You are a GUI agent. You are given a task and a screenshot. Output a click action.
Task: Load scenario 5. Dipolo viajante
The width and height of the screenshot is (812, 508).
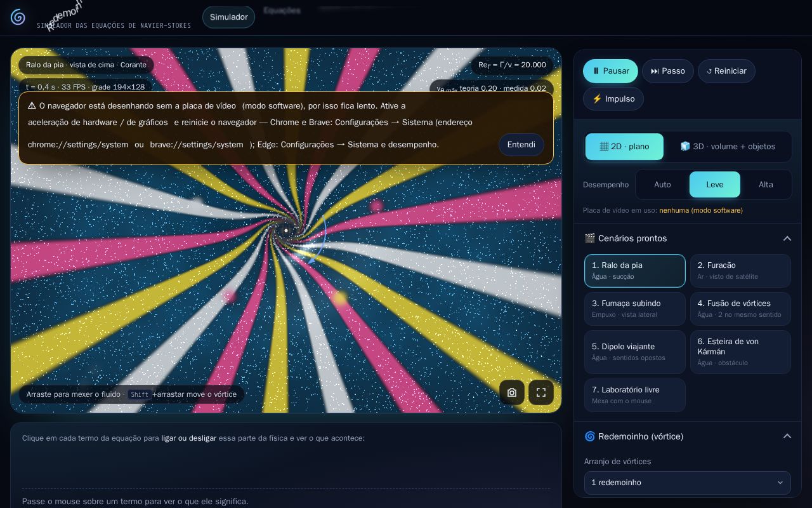click(635, 352)
